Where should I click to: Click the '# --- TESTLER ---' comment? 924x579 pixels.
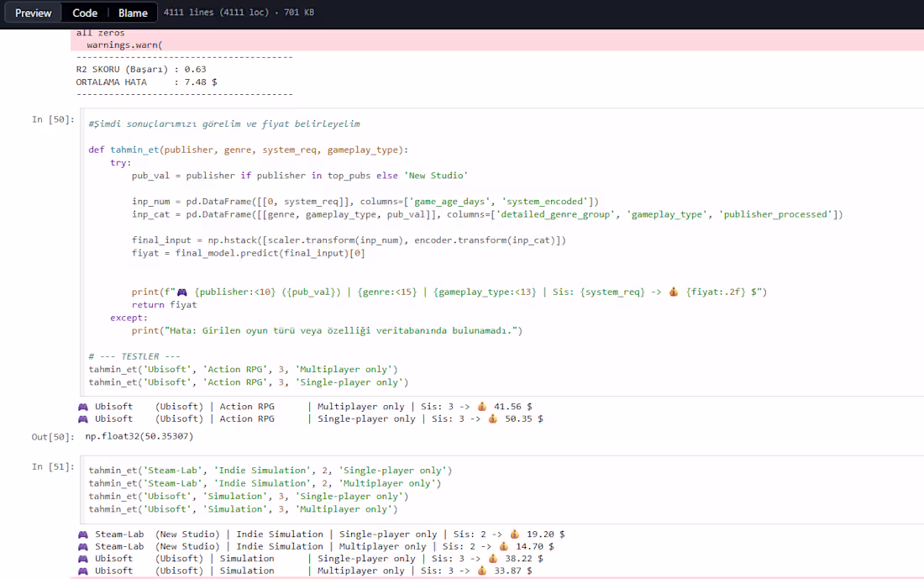pos(134,356)
